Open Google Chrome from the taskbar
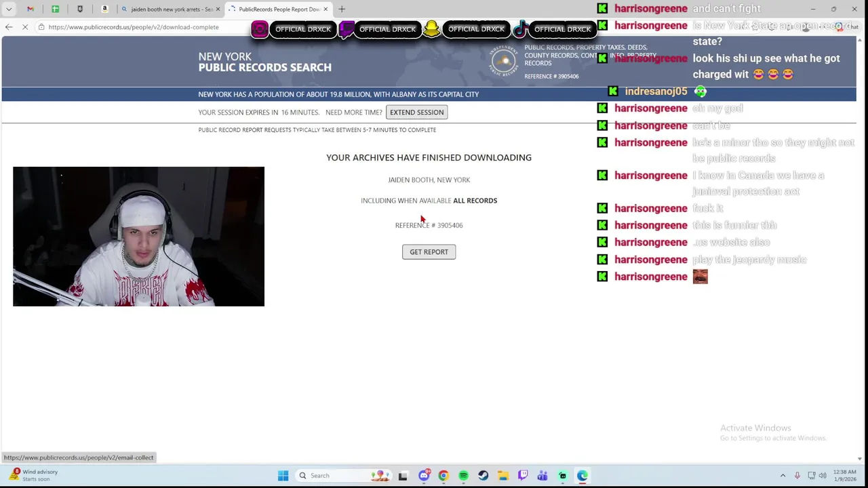This screenshot has height=488, width=868. [443, 476]
